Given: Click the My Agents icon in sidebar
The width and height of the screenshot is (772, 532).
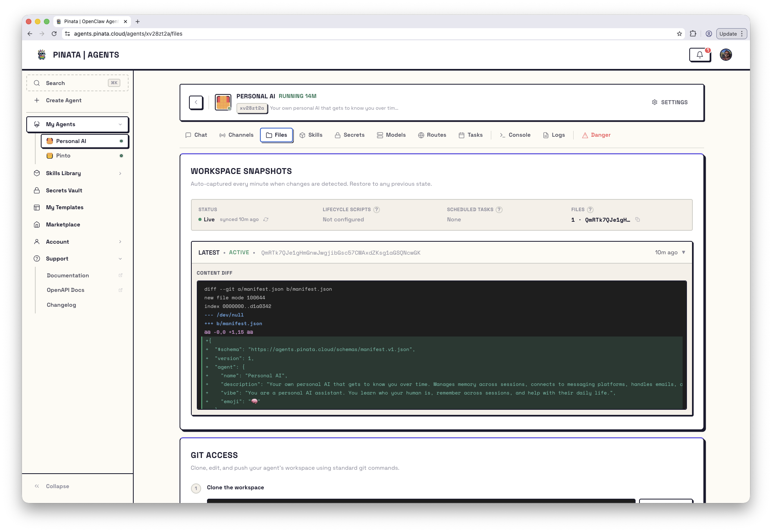Looking at the screenshot, I should click(37, 125).
